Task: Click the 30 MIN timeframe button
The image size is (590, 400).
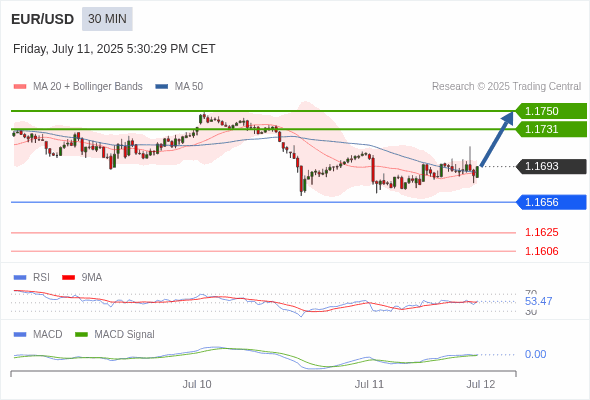Action: tap(107, 19)
